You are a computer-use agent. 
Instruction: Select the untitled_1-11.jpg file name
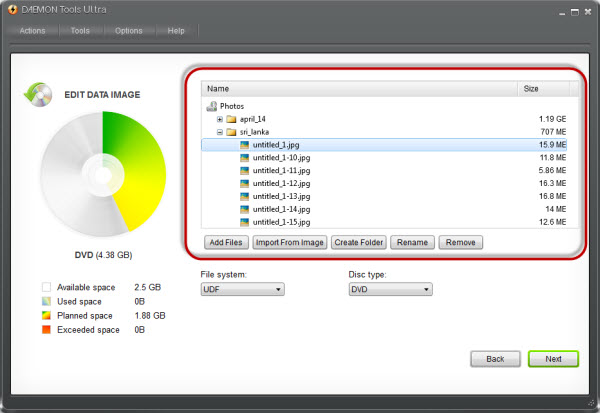point(281,171)
